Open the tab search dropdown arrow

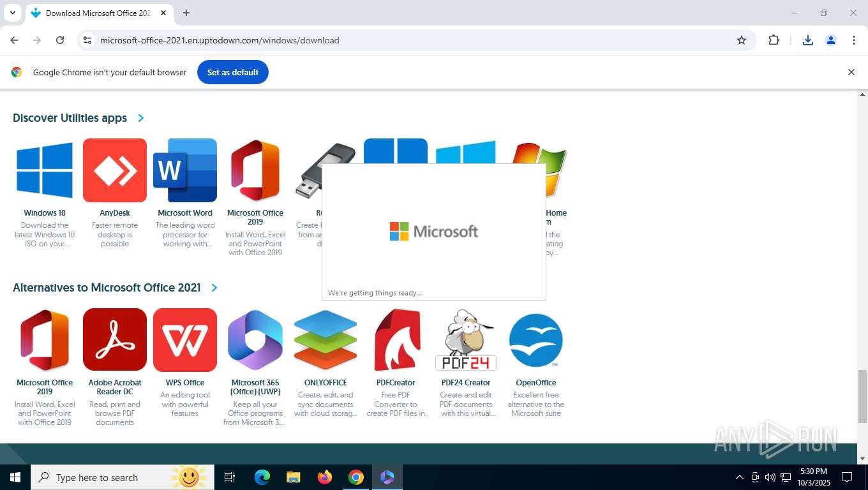point(12,13)
